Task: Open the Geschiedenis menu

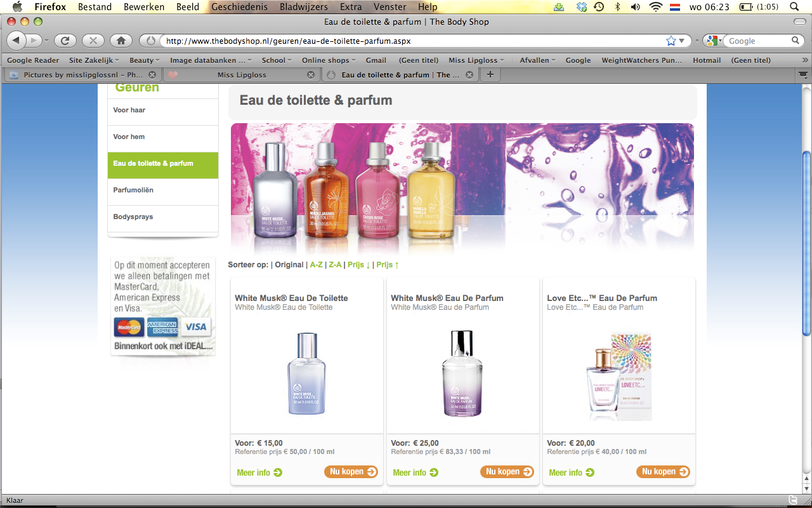Action: 239,7
